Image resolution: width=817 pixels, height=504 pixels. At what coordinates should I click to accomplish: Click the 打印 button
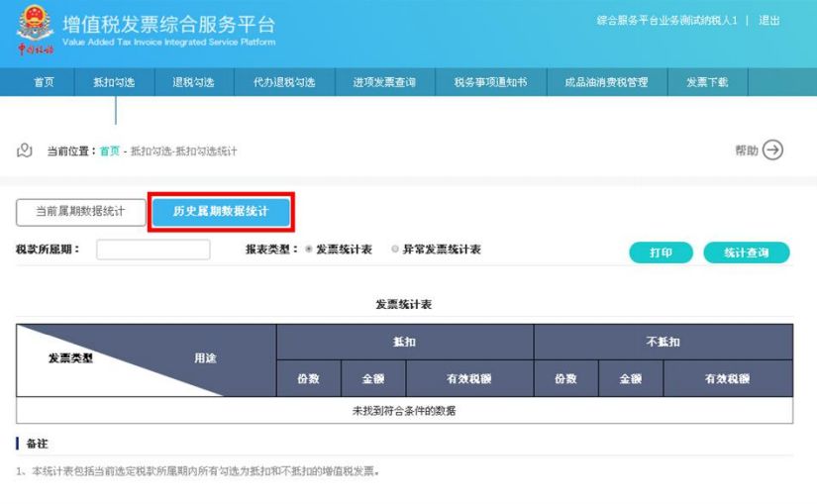coord(661,252)
